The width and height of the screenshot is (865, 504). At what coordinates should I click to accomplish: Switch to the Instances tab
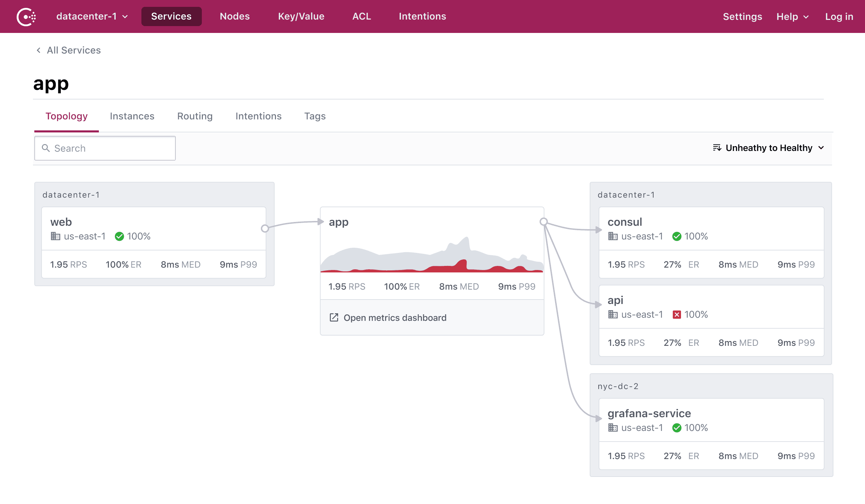coord(132,116)
